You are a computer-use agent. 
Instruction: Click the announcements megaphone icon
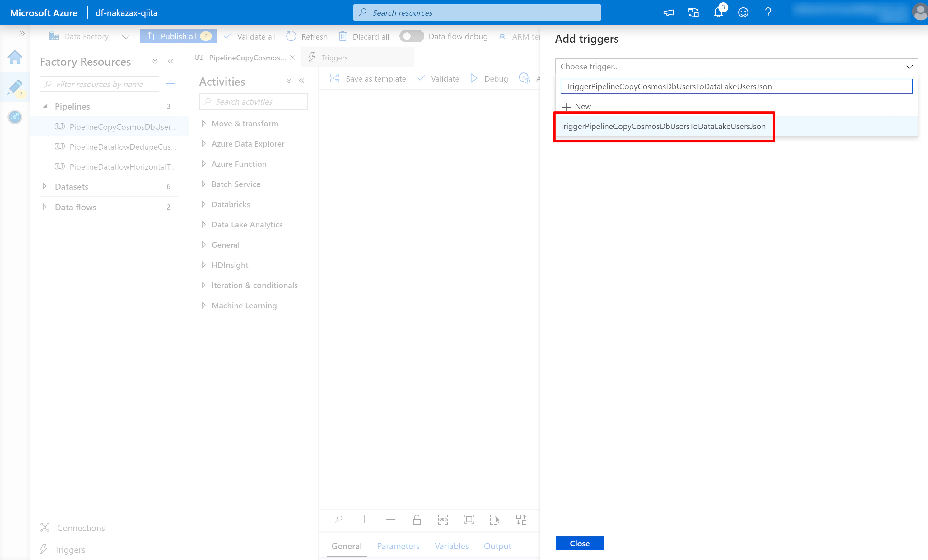pos(669,13)
